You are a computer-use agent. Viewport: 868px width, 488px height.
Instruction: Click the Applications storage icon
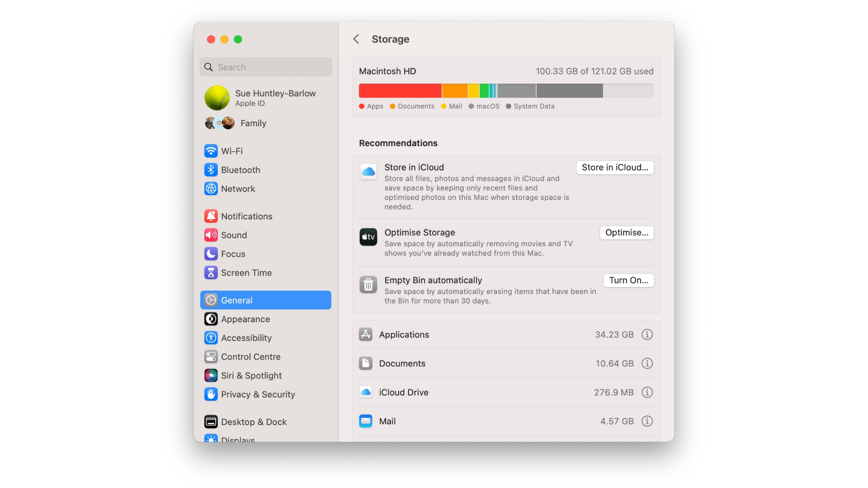pos(365,333)
